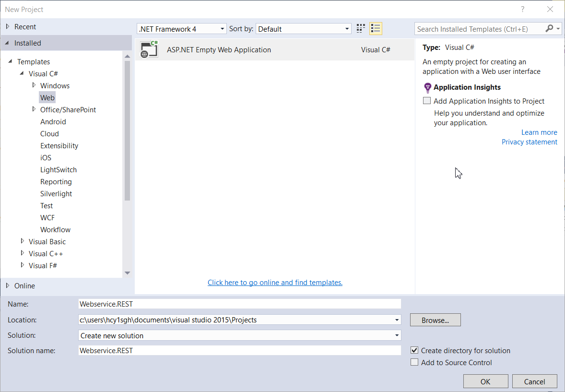This screenshot has width=565, height=392.
Task: Select the LightSwitch template category
Action: point(59,169)
